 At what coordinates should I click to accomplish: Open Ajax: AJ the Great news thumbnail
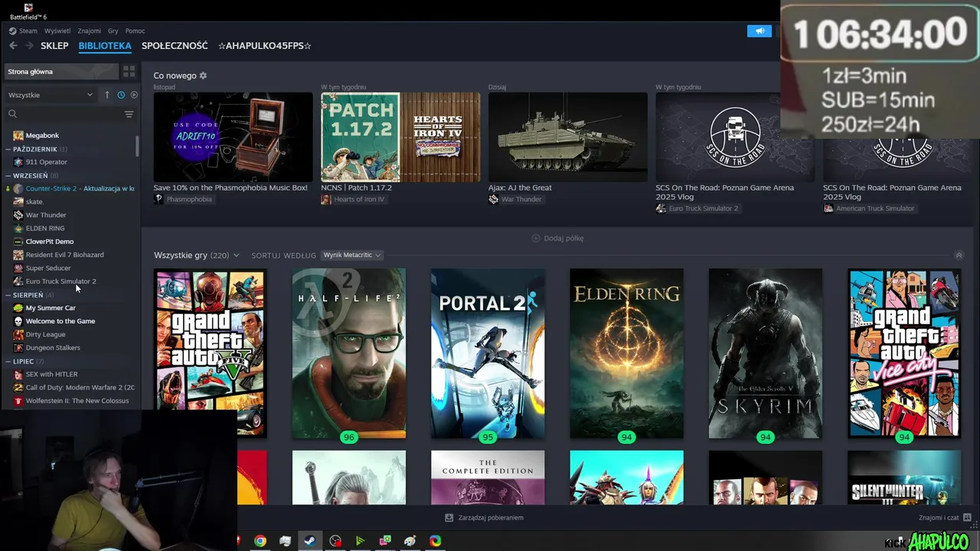click(567, 137)
